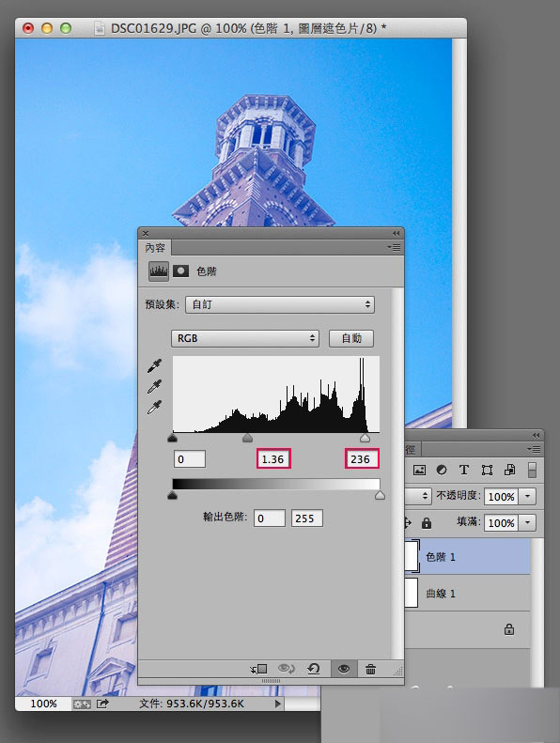Click the midtone gamma slider handle

(x=247, y=438)
